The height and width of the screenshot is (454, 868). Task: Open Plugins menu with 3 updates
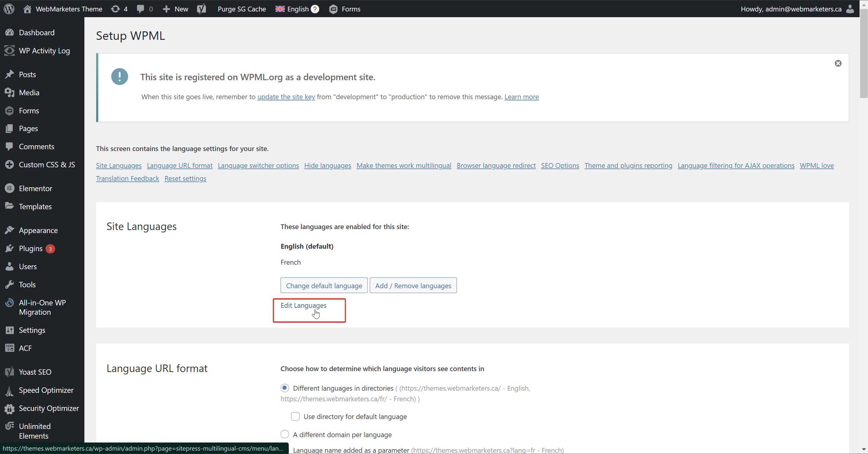coord(31,248)
